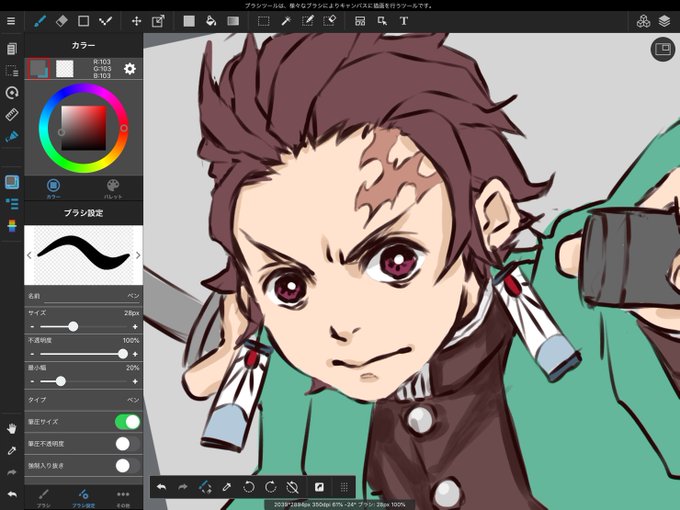This screenshot has height=510, width=680.
Task: Select the Brush tool in top toolbar
Action: click(40, 21)
